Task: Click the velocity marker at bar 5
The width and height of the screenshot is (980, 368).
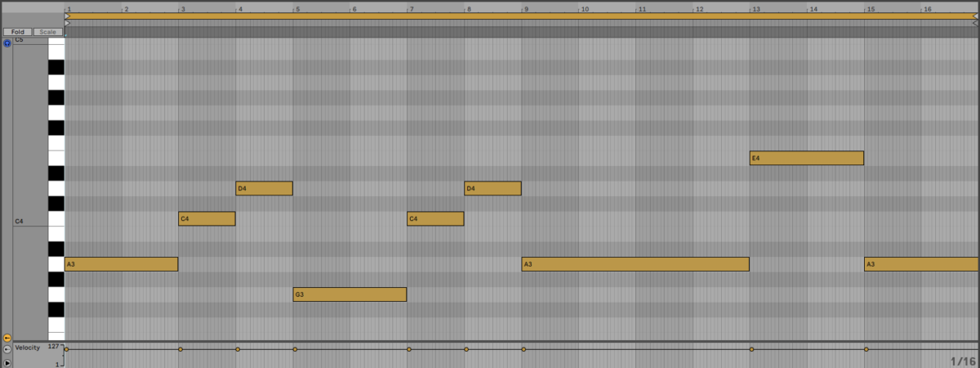Action: click(x=295, y=349)
